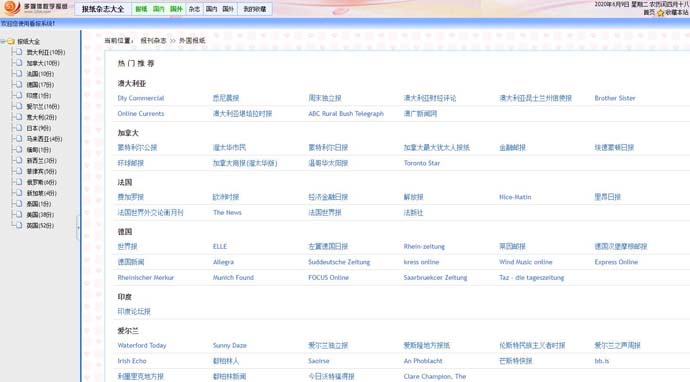This screenshot has height=382, width=690.
Task: Select the 国内 tab after 杂志
Action: [212, 9]
